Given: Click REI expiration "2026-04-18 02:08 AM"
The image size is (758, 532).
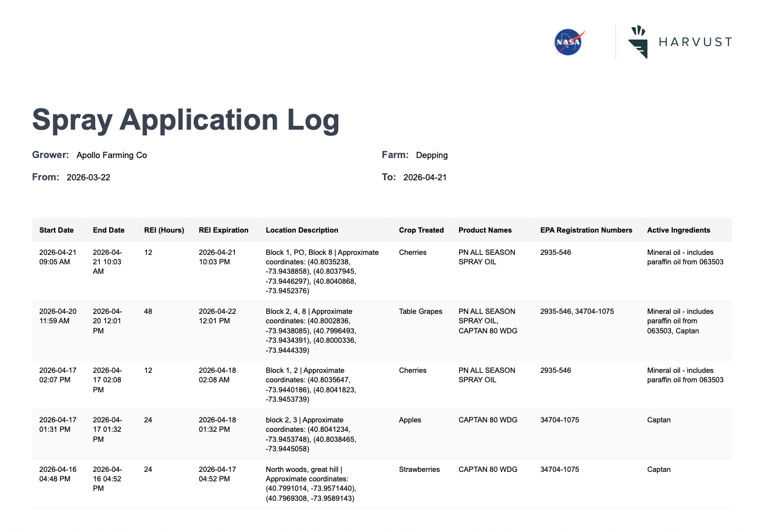Looking at the screenshot, I should click(218, 375).
